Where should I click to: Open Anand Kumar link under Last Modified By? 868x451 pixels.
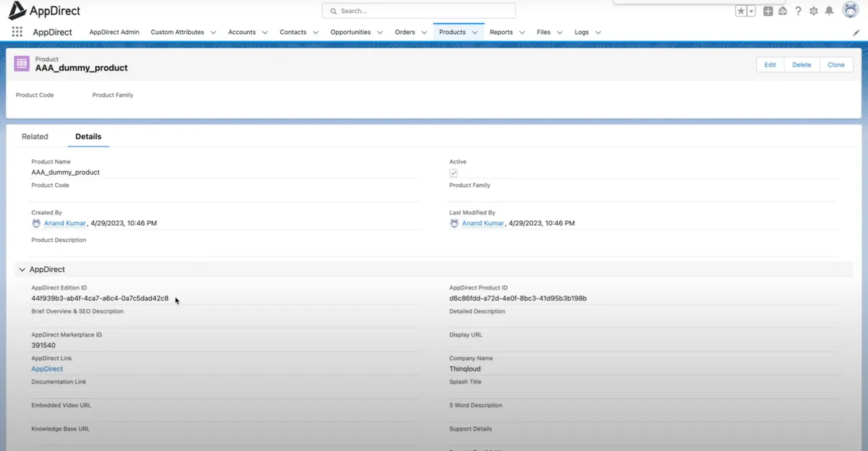tap(483, 224)
